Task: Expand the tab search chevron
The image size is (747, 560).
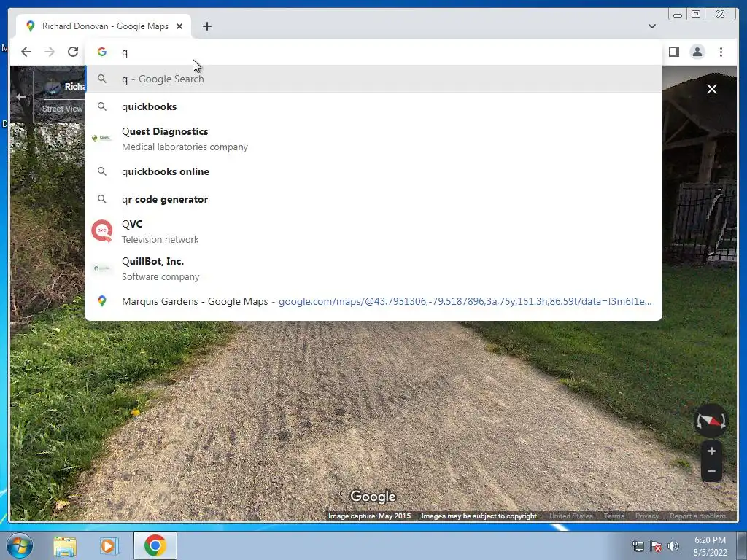Action: point(651,26)
